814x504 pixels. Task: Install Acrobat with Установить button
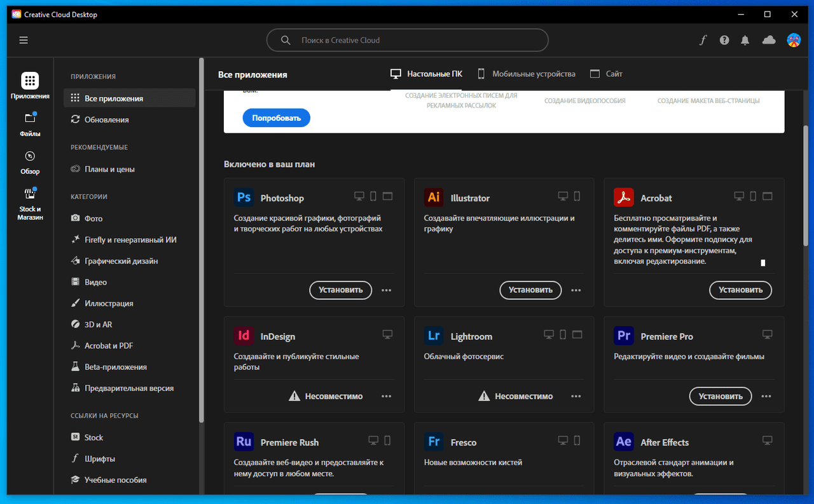click(x=740, y=290)
